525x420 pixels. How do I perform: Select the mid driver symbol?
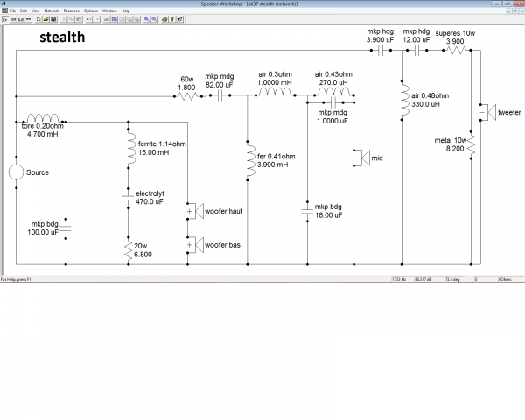[x=357, y=157]
